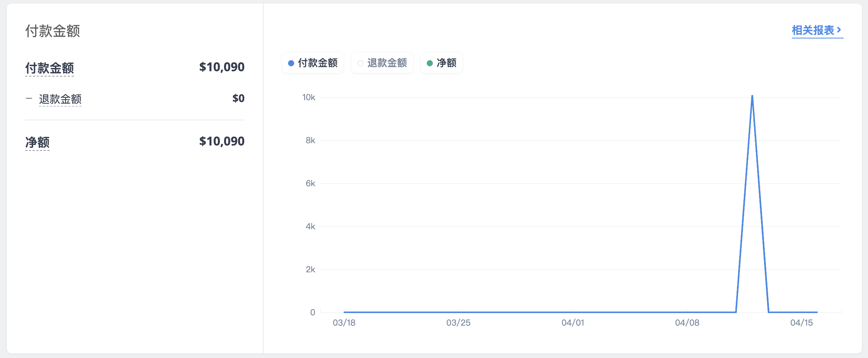868x358 pixels.
Task: Click the chevron arrow after 相关报表
Action: [839, 30]
